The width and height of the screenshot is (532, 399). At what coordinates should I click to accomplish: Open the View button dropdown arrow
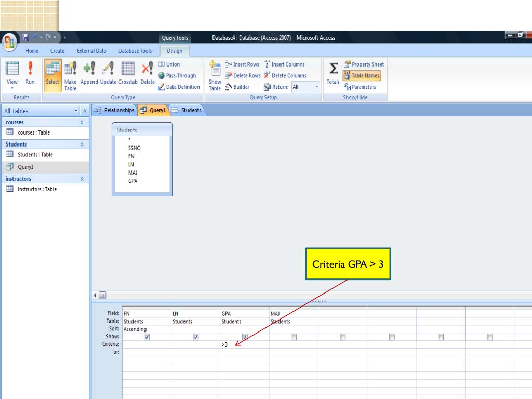(x=12, y=88)
